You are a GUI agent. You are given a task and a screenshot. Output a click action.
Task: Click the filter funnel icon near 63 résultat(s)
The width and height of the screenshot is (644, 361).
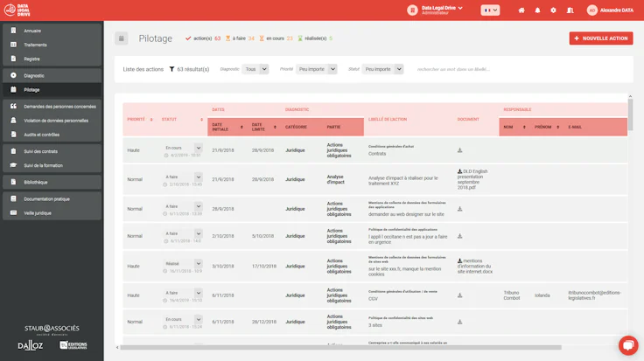[x=171, y=69]
